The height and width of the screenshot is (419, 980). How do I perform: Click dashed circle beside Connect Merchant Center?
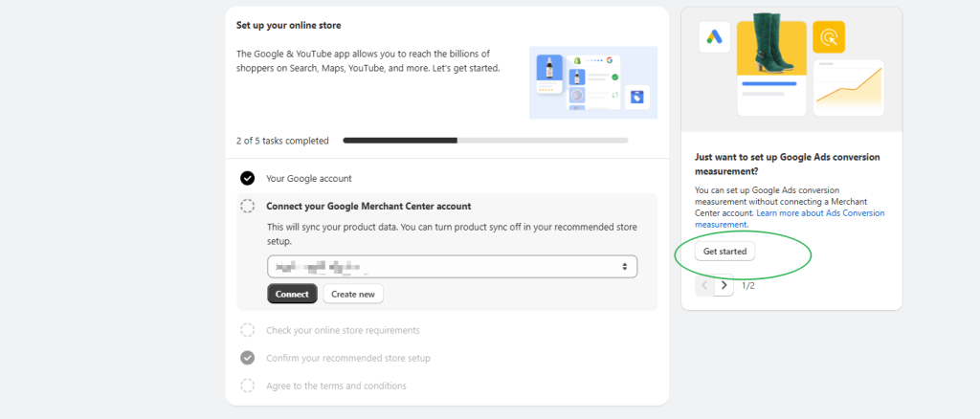[248, 206]
